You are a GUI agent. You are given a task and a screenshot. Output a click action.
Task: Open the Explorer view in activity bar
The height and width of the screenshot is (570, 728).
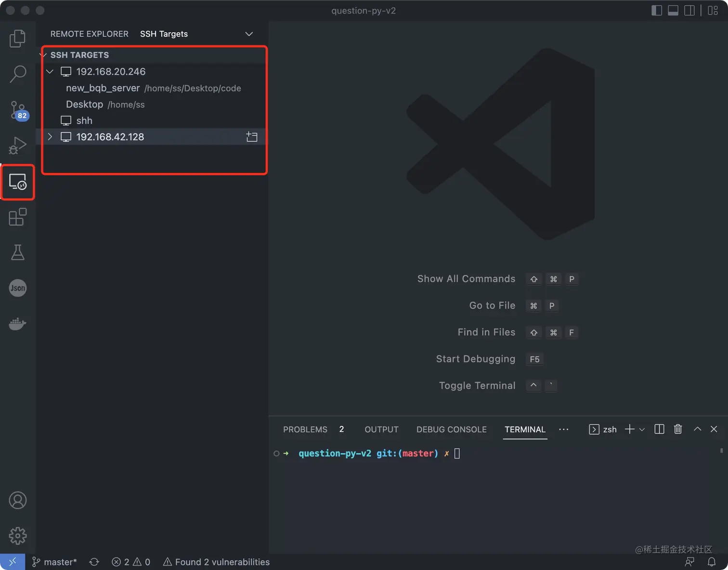coord(18,39)
